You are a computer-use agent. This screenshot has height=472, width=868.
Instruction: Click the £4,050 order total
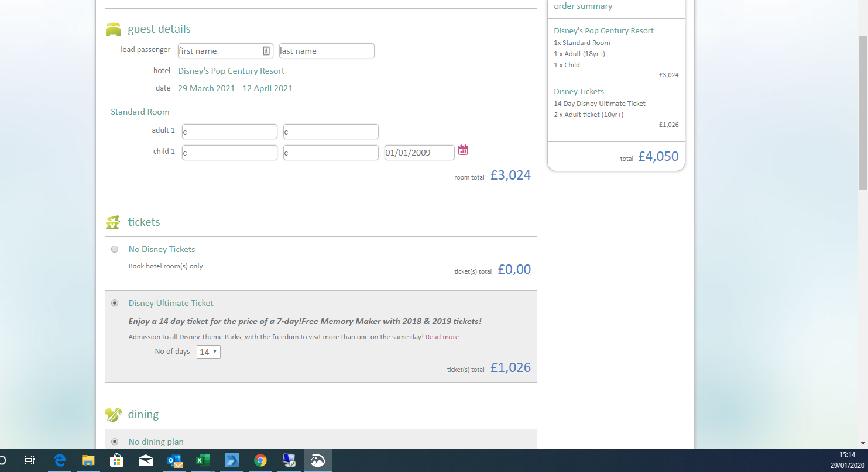point(658,156)
